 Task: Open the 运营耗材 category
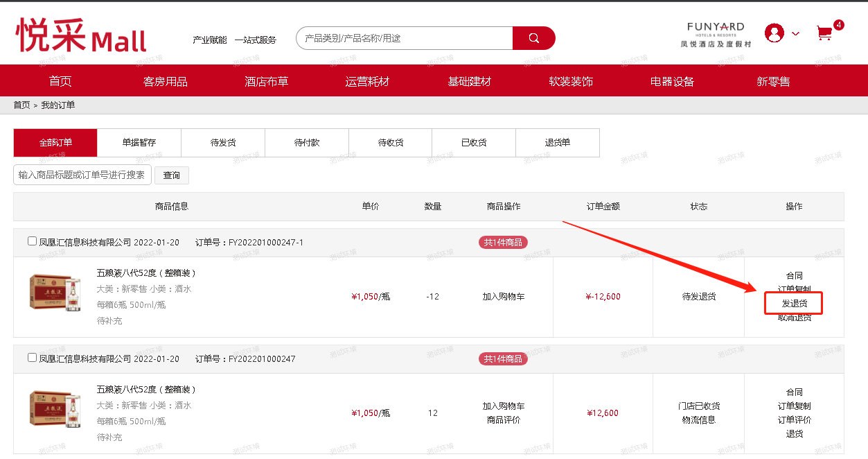[368, 81]
